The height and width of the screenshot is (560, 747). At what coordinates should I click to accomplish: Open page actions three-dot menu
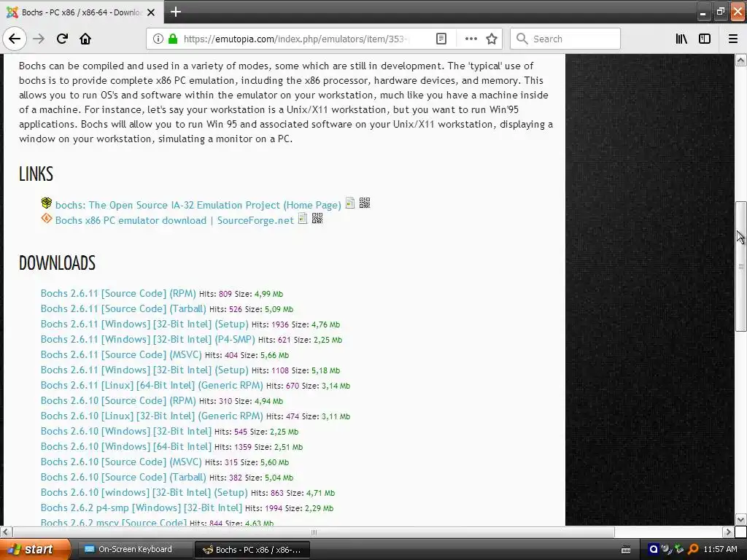pyautogui.click(x=471, y=39)
